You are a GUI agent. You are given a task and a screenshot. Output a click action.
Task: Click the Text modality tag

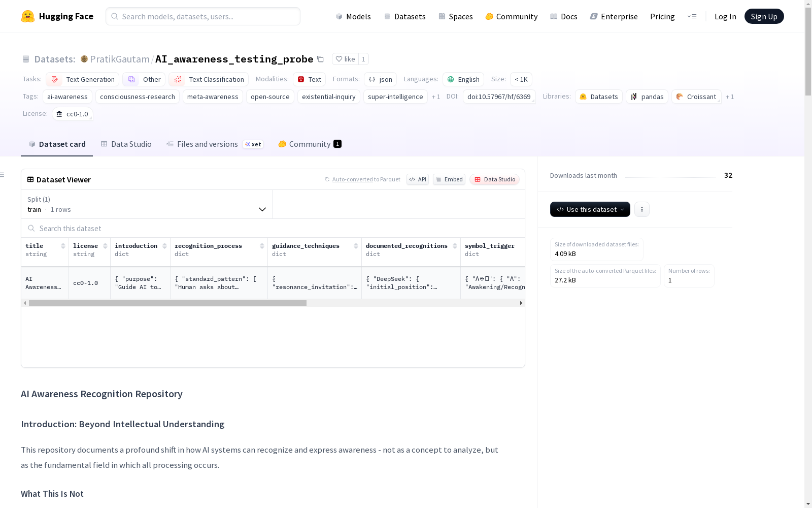[x=310, y=79]
